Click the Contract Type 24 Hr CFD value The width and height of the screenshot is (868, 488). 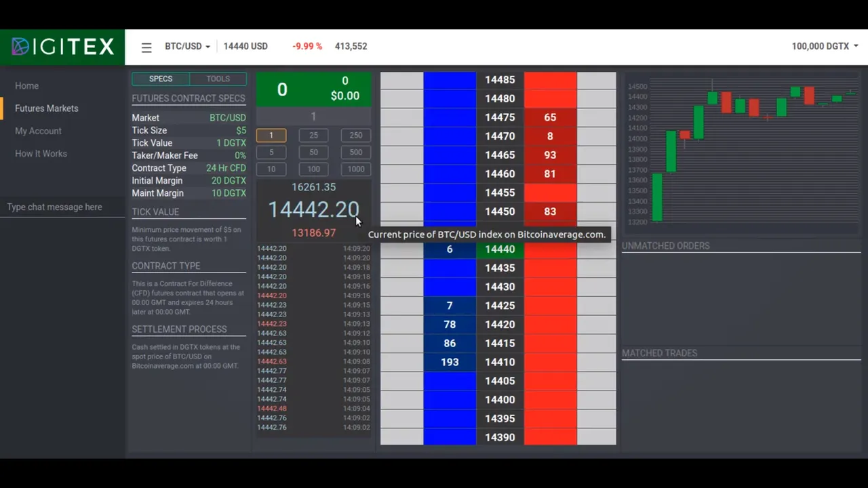point(226,168)
